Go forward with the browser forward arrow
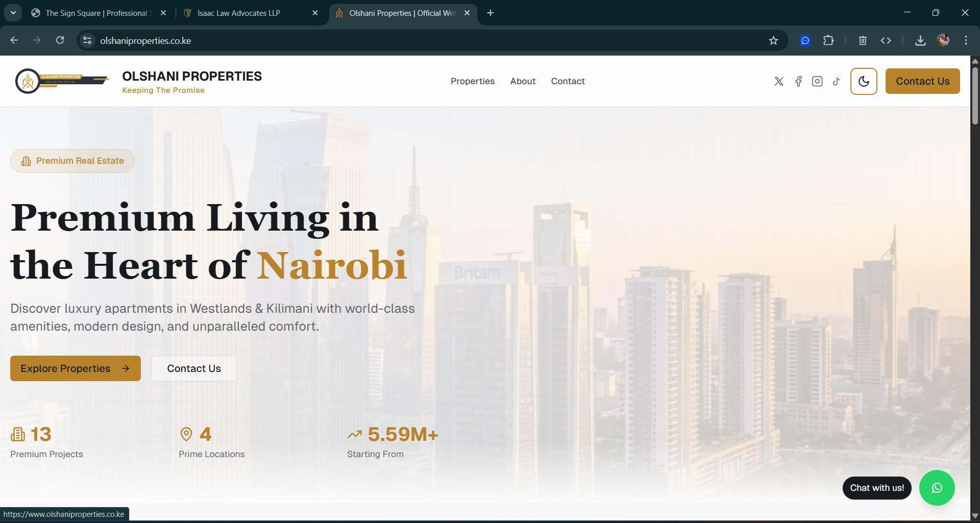The width and height of the screenshot is (980, 523). [37, 40]
